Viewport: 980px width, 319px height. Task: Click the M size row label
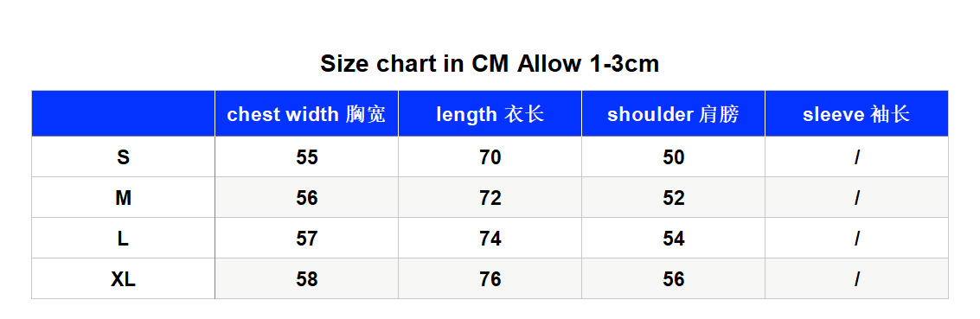[x=123, y=198]
